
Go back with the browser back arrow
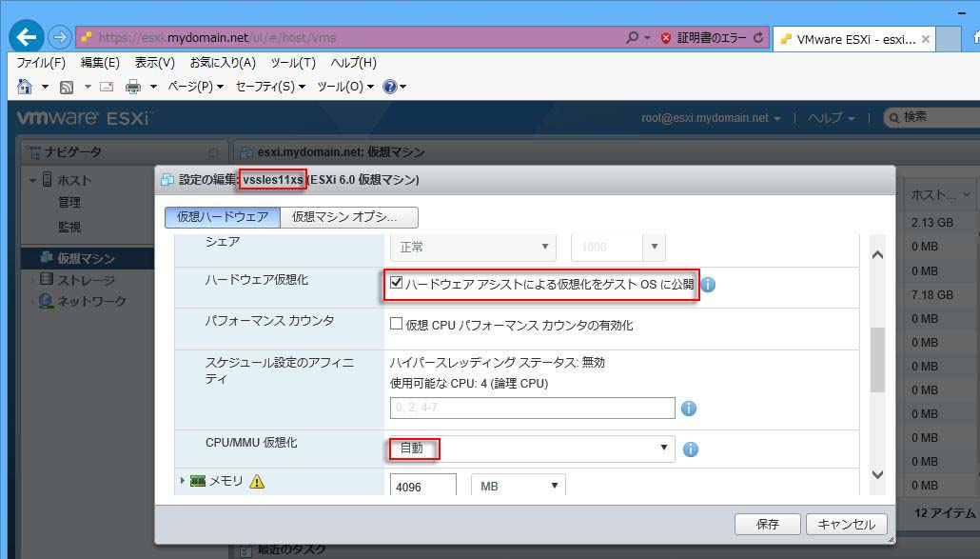click(x=27, y=37)
